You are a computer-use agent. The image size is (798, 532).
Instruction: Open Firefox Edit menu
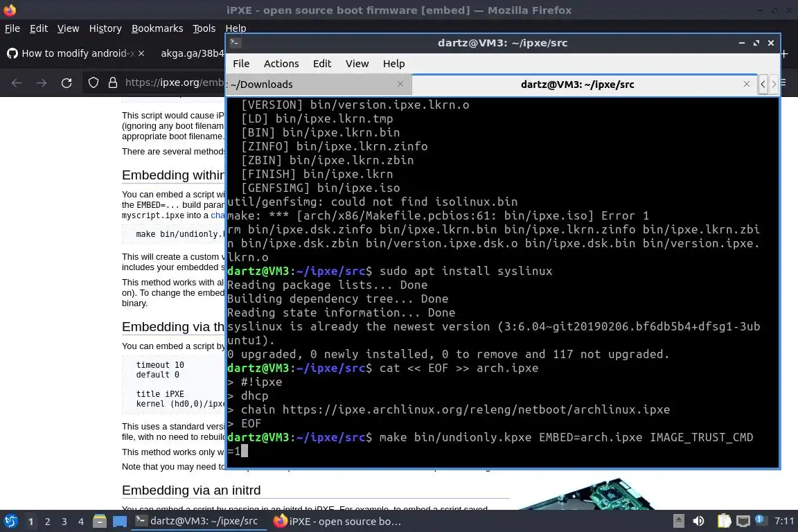[x=39, y=28]
